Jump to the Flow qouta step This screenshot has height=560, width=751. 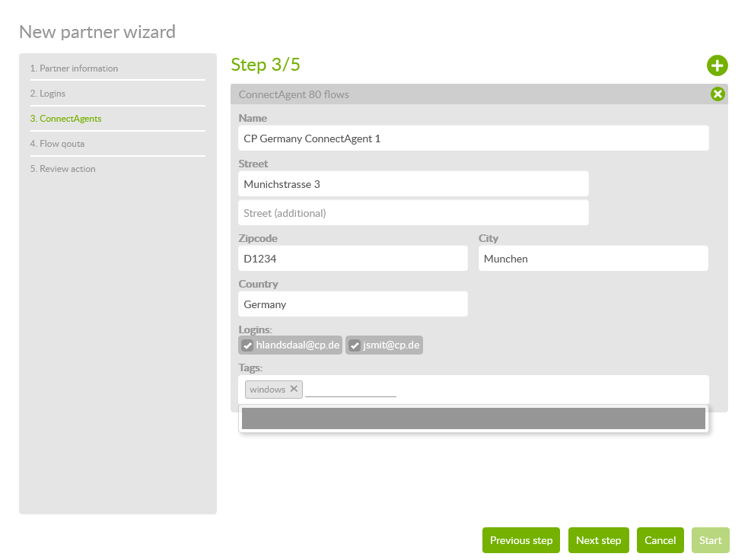[57, 144]
